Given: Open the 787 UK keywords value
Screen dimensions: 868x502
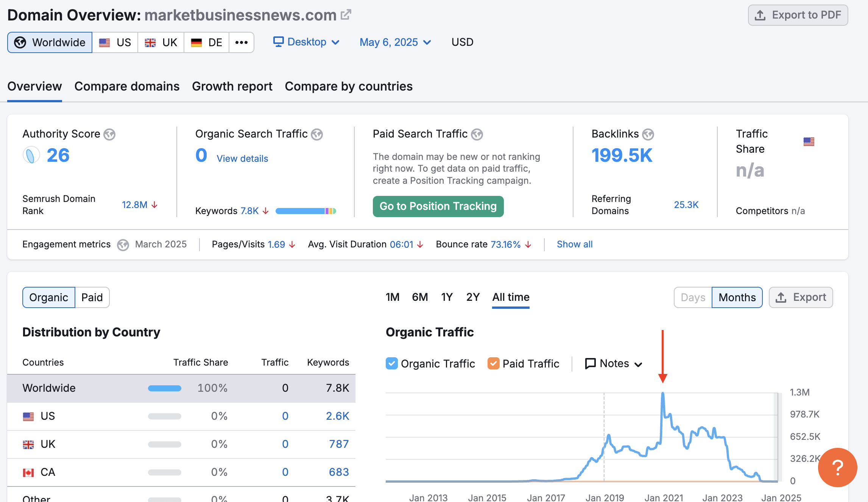Looking at the screenshot, I should click(339, 444).
